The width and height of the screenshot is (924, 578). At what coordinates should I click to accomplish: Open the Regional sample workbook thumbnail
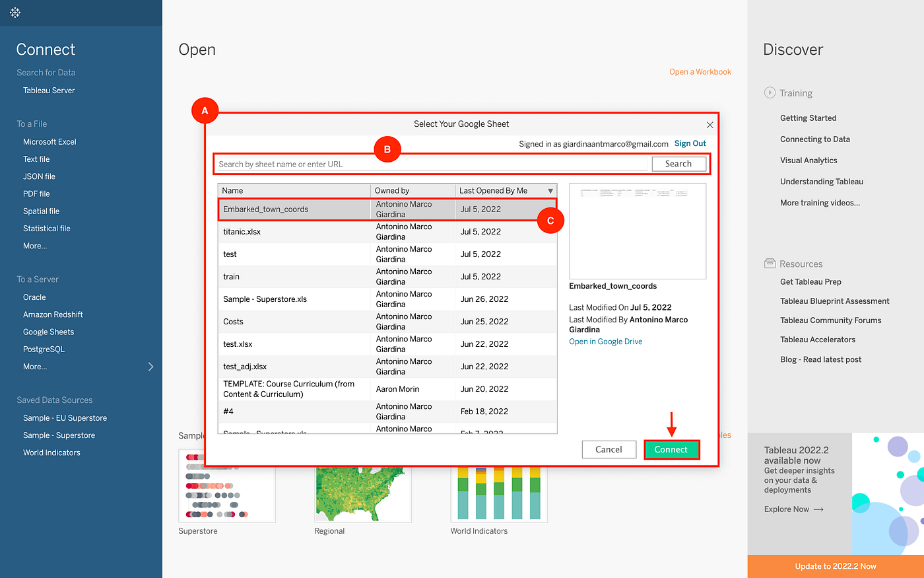tap(362, 492)
